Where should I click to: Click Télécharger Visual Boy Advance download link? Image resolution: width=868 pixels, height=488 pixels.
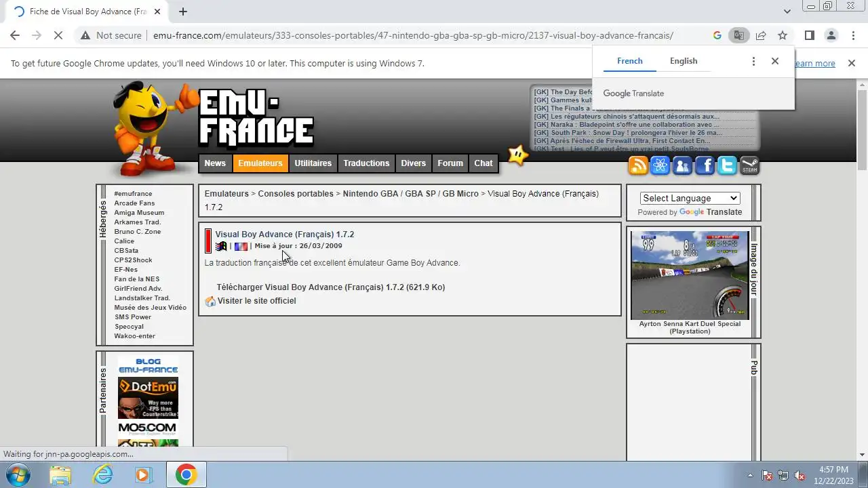tap(331, 287)
